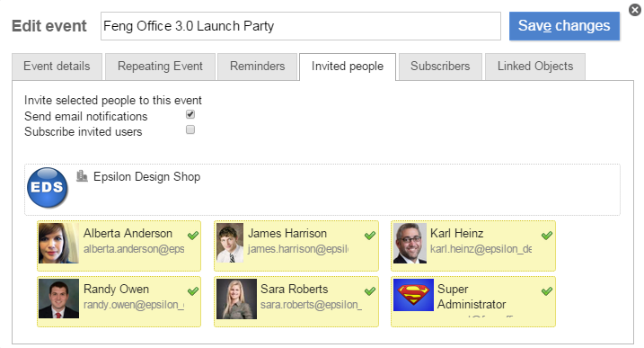Open the Event details tab

coord(57,67)
